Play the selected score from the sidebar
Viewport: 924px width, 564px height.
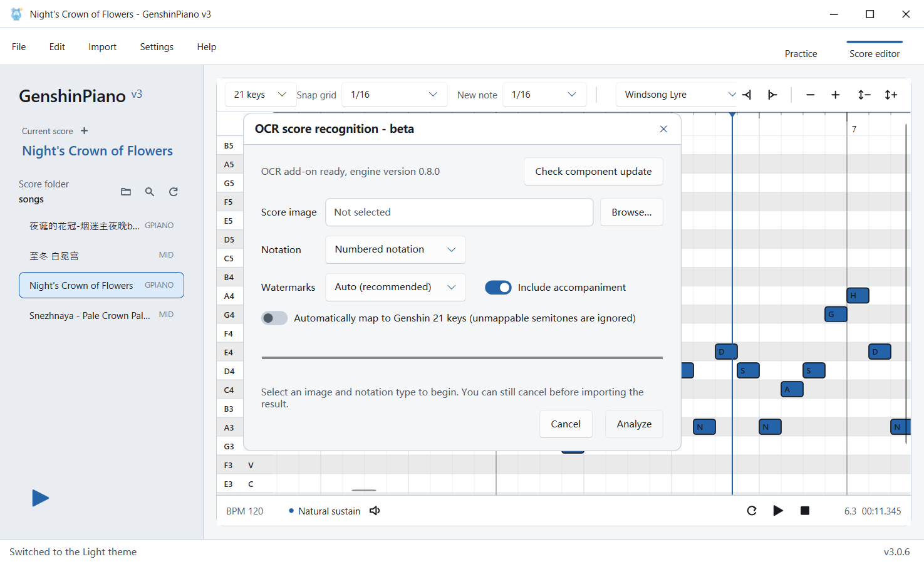click(40, 498)
